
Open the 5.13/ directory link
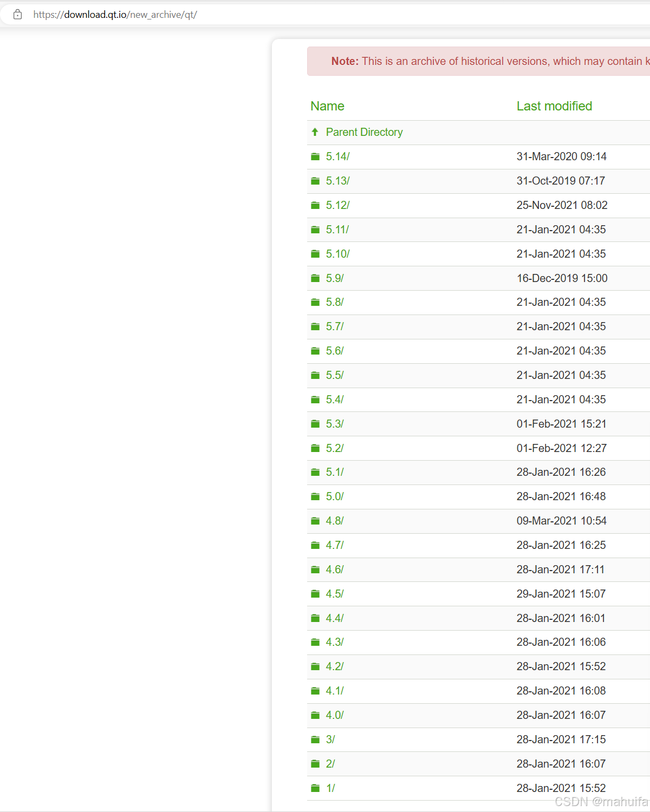[x=338, y=181]
